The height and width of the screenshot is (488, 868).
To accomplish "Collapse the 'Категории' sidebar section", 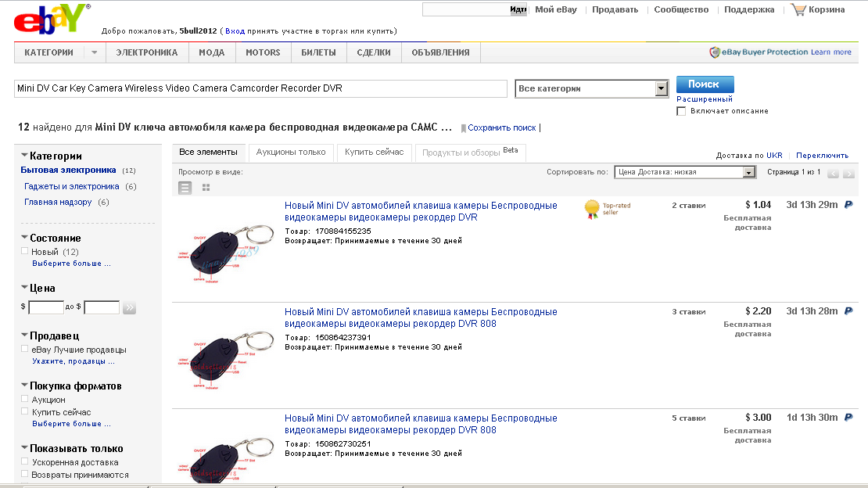I will click(x=24, y=155).
